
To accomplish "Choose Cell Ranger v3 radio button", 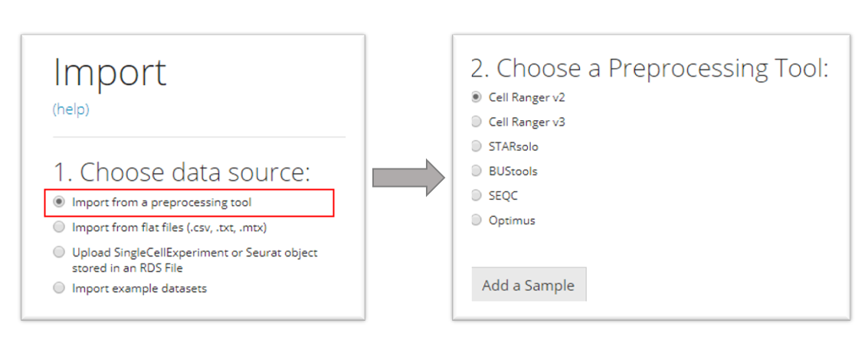I will coord(477,122).
